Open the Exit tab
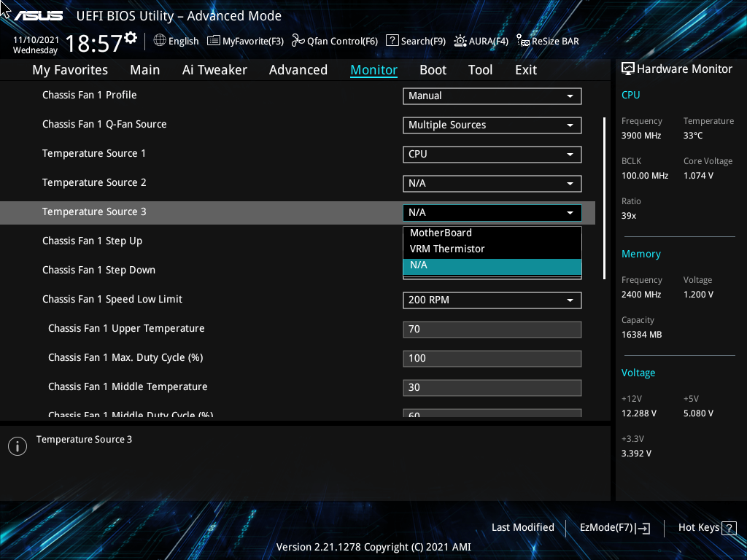This screenshot has height=560, width=747. 526,70
